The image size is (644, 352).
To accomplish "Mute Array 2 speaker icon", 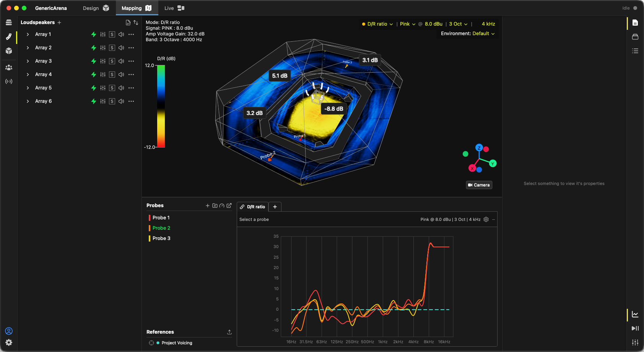I will 121,48.
